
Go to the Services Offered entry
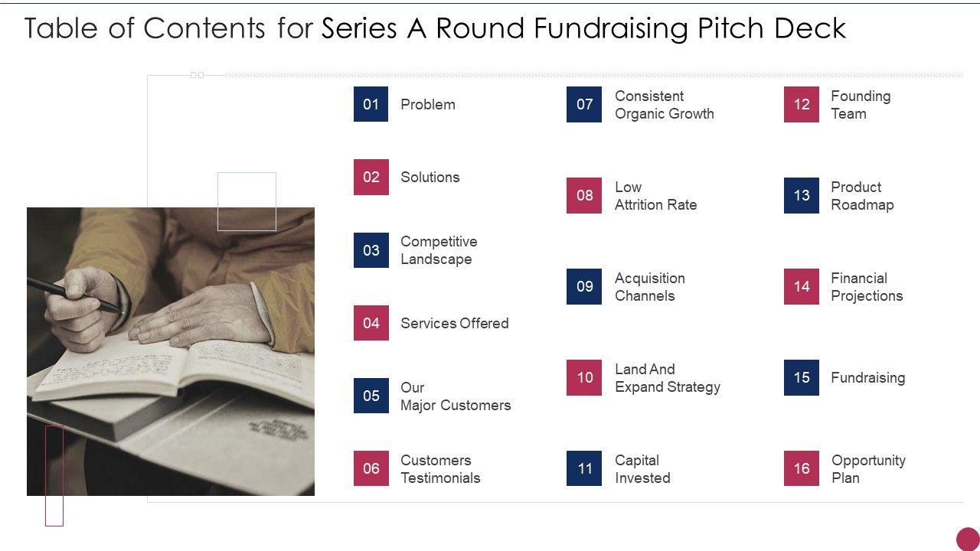point(454,323)
